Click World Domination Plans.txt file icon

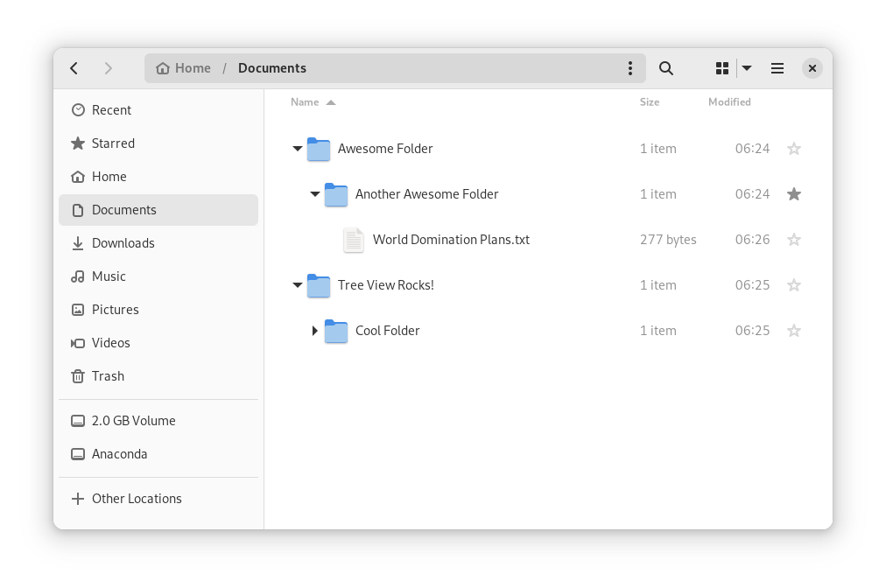tap(353, 240)
